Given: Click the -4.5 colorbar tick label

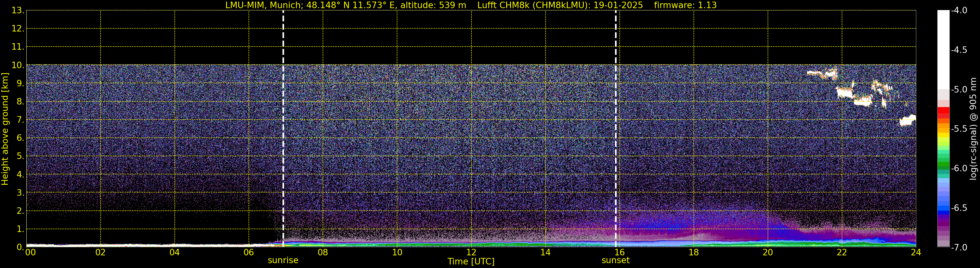Looking at the screenshot, I should click(959, 50).
